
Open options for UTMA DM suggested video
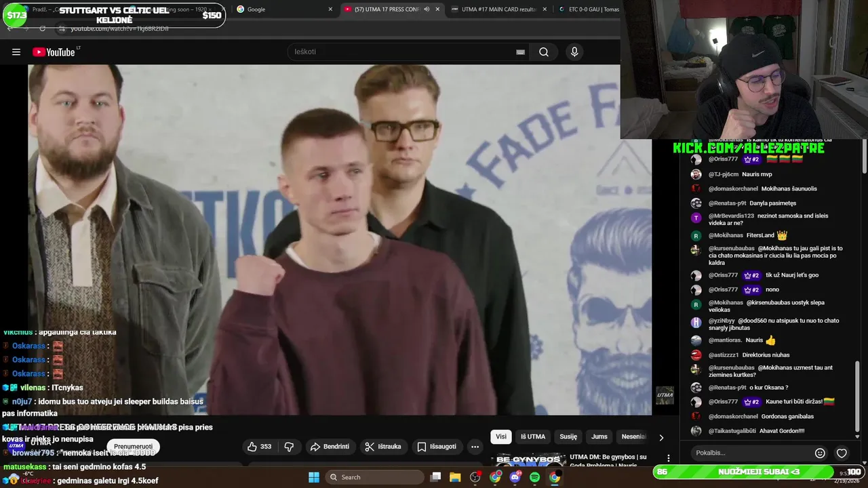pyautogui.click(x=668, y=458)
